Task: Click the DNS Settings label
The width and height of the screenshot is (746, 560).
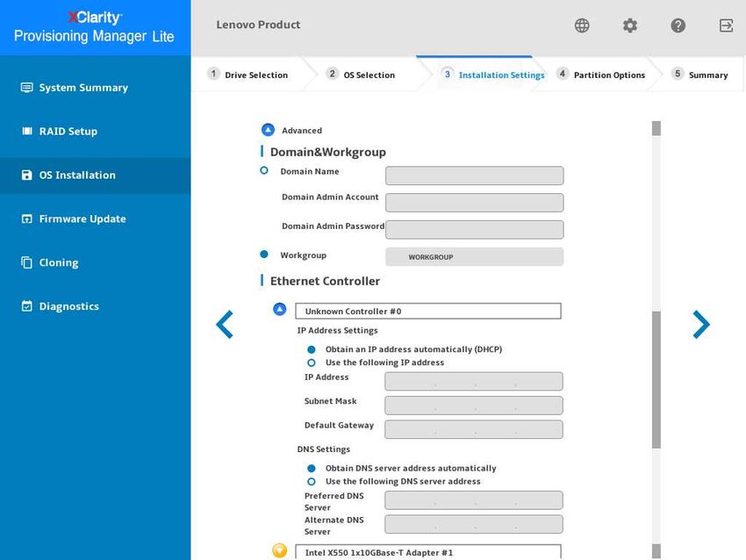Action: [x=324, y=449]
